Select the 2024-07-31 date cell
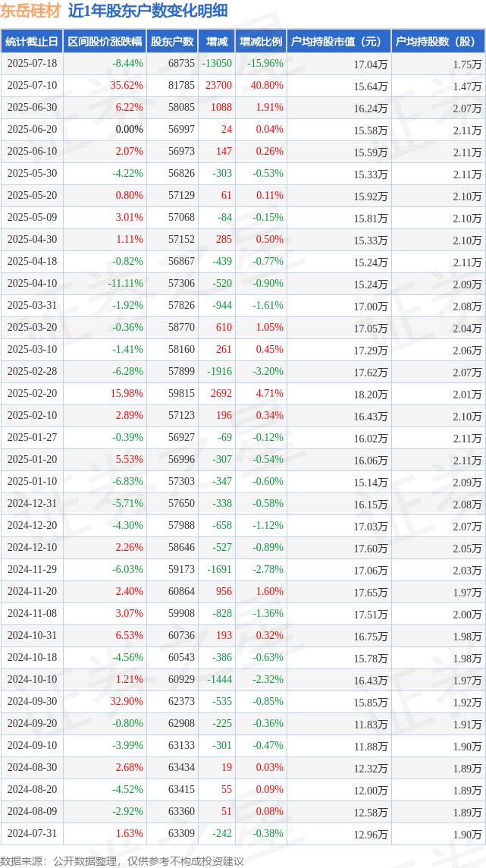The width and height of the screenshot is (486, 868). [x=32, y=833]
